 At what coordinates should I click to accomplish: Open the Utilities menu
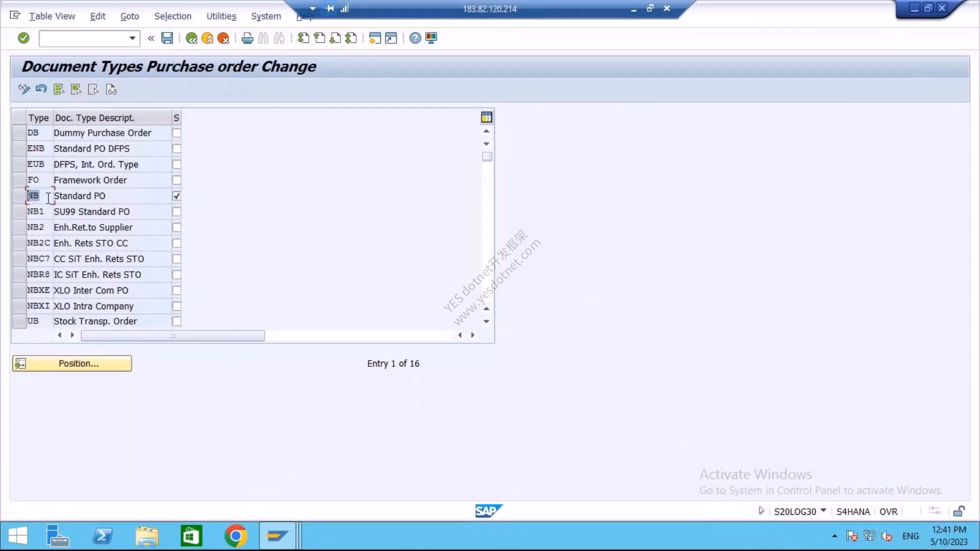221,16
